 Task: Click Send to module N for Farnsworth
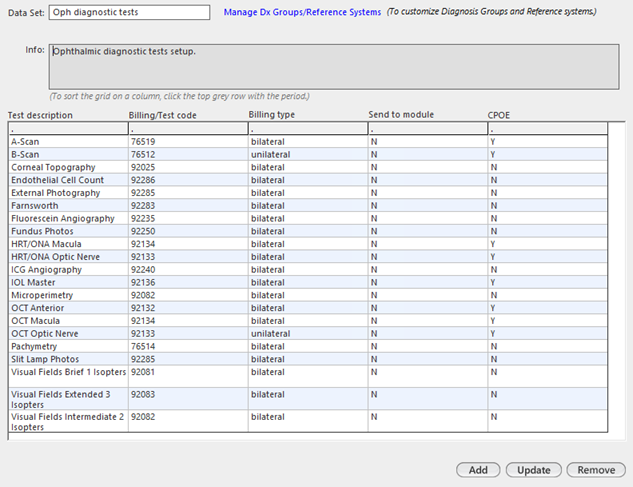click(x=428, y=206)
